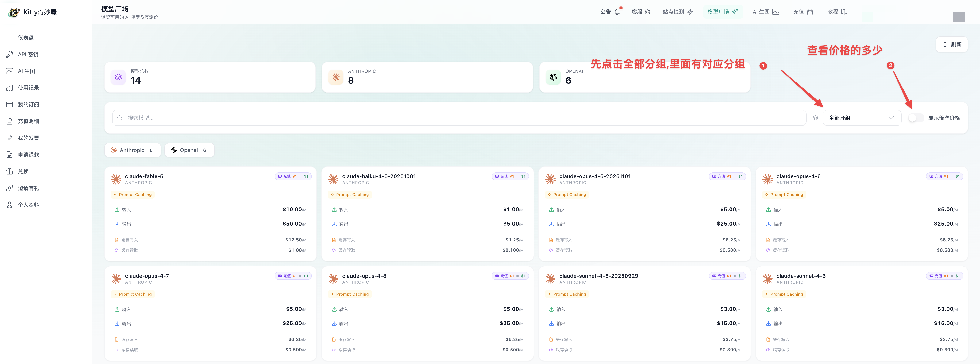This screenshot has height=364, width=980.
Task: Select the 模型广场 top navigation tab
Action: pos(723,12)
